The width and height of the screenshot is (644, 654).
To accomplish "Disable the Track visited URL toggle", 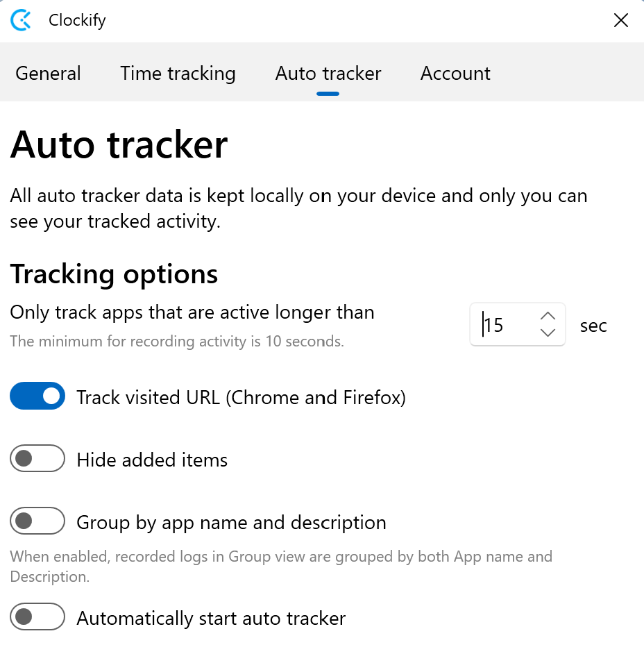I will coord(37,397).
